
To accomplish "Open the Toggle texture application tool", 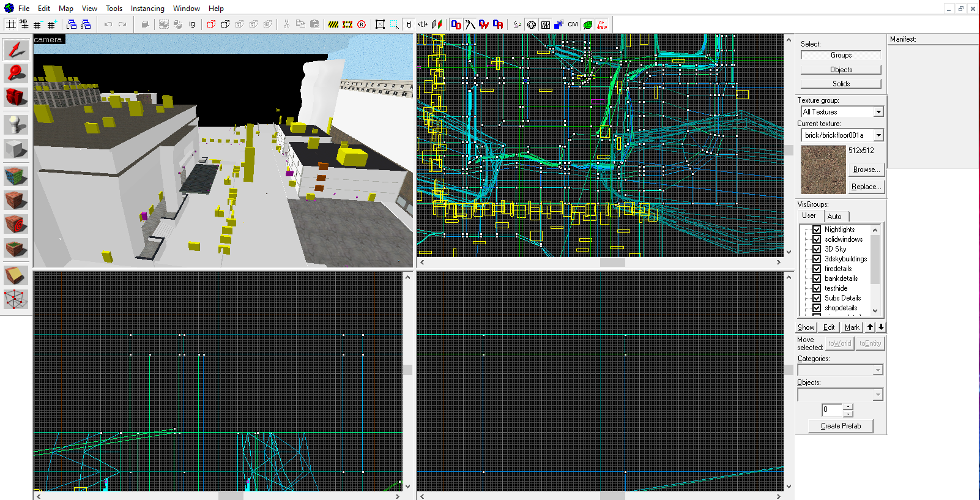I will pyautogui.click(x=16, y=176).
